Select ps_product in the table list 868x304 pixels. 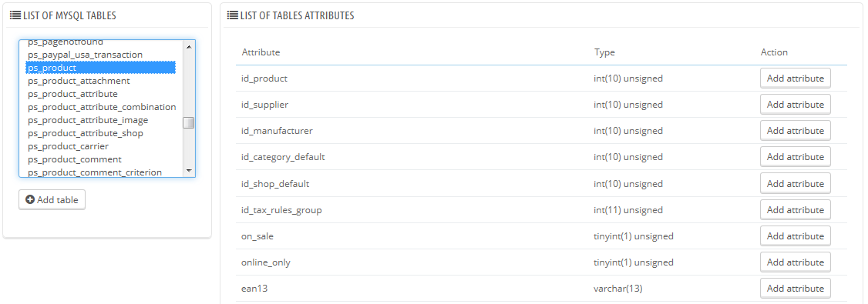[x=101, y=68]
